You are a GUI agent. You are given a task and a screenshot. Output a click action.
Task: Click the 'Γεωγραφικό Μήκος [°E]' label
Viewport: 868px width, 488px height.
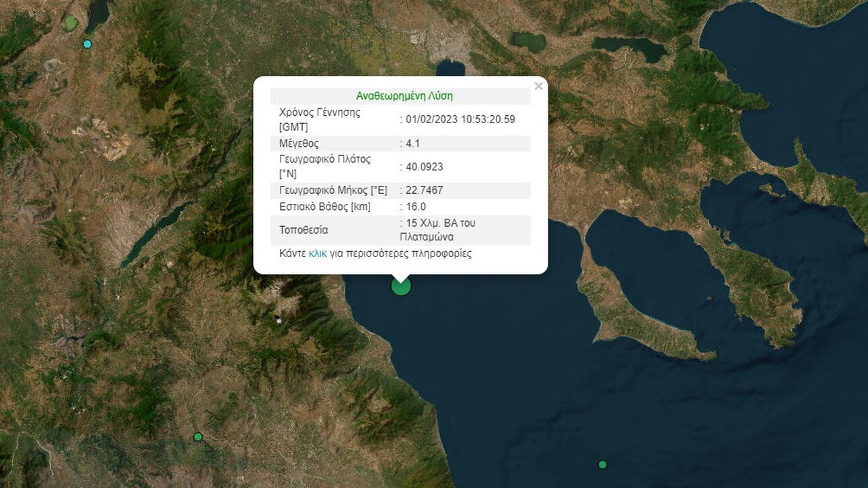[x=333, y=190]
